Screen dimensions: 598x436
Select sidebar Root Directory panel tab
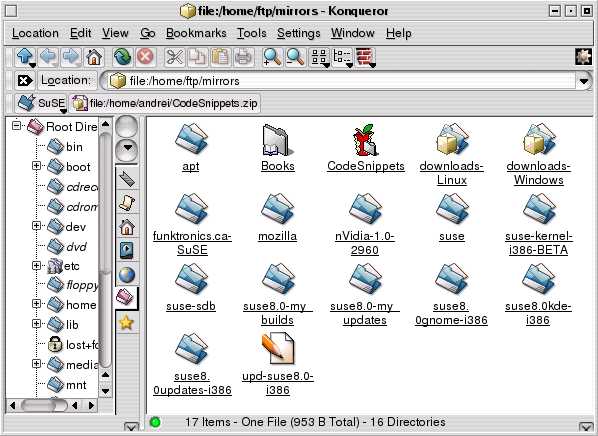[x=126, y=298]
